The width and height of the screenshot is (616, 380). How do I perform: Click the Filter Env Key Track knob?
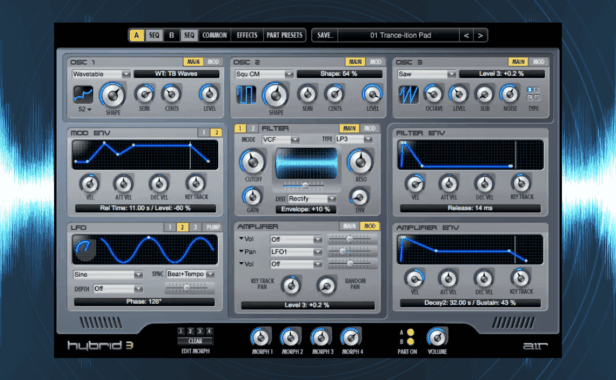(521, 183)
